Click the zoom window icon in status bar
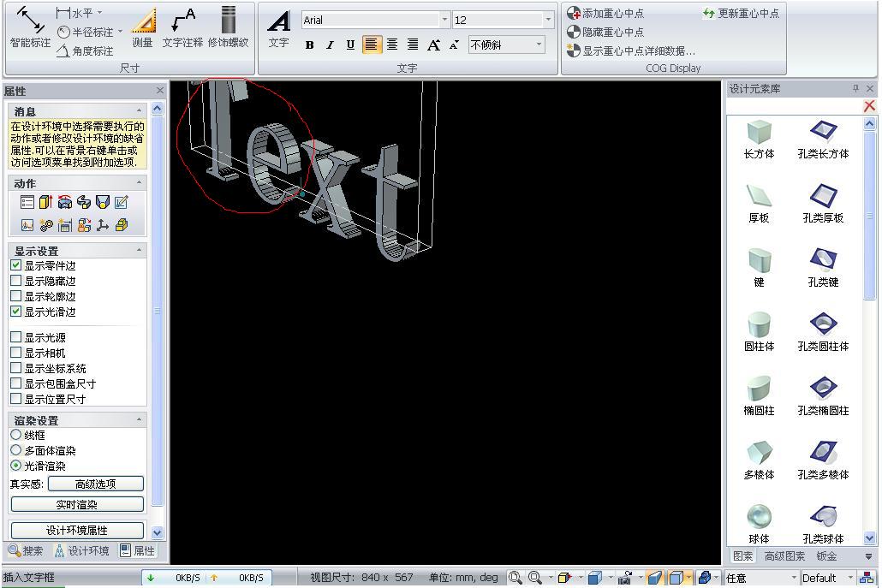Viewport: 882px width, 588px height. 515,578
